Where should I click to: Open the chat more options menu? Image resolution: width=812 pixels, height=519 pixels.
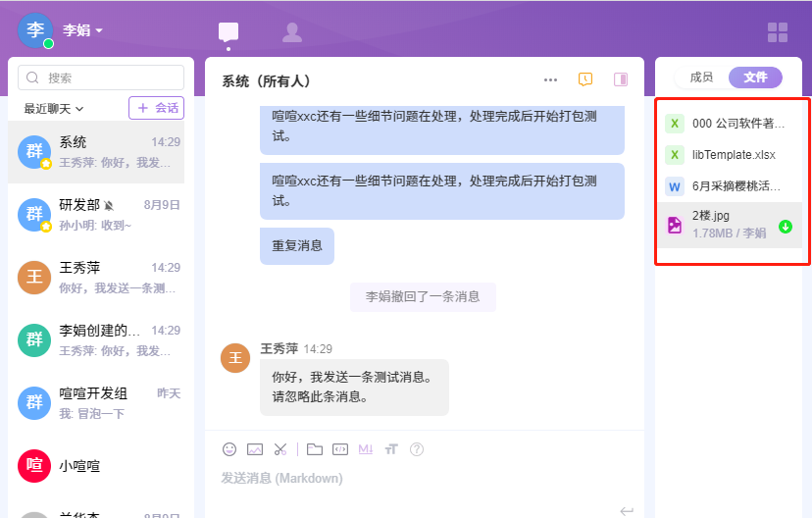pos(550,79)
